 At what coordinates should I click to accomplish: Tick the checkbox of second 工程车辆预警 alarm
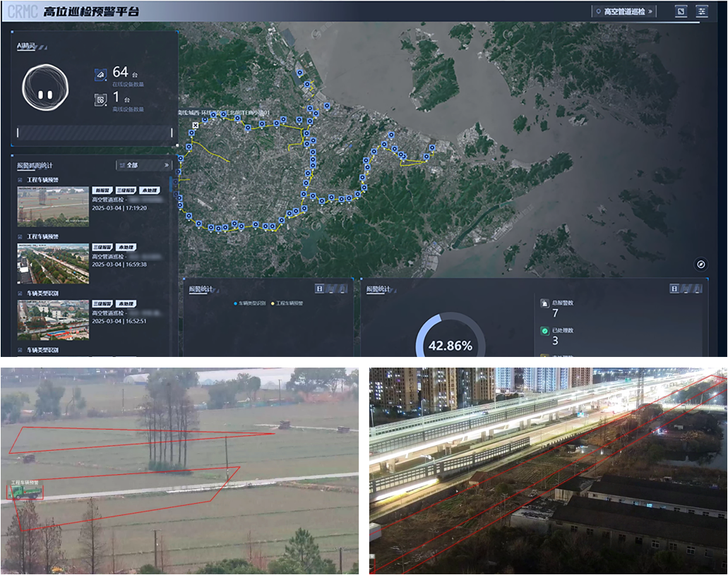(x=20, y=236)
